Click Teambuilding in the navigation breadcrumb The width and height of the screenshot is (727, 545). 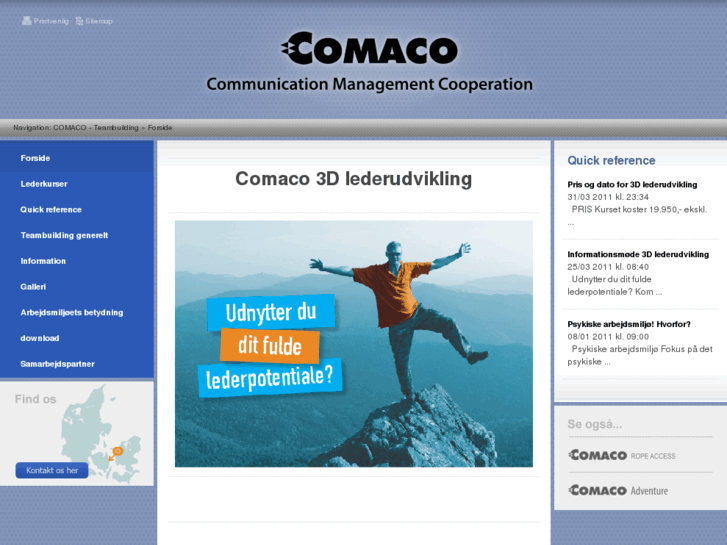click(x=116, y=128)
